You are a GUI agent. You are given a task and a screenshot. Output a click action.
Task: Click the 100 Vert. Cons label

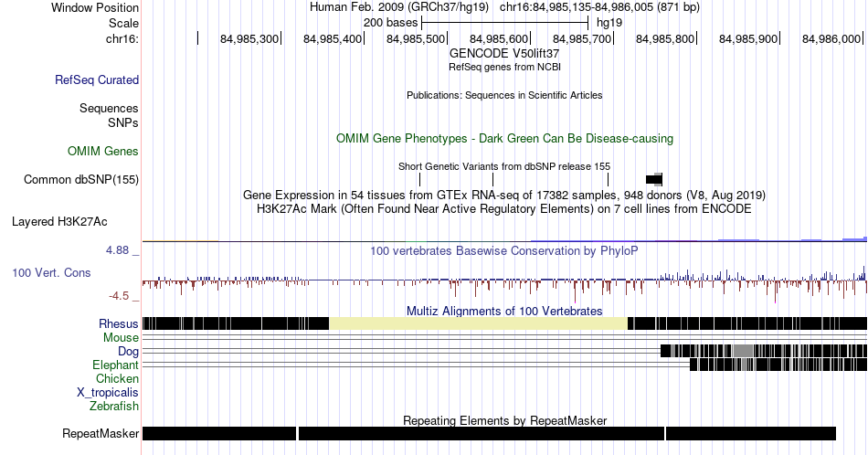point(51,272)
